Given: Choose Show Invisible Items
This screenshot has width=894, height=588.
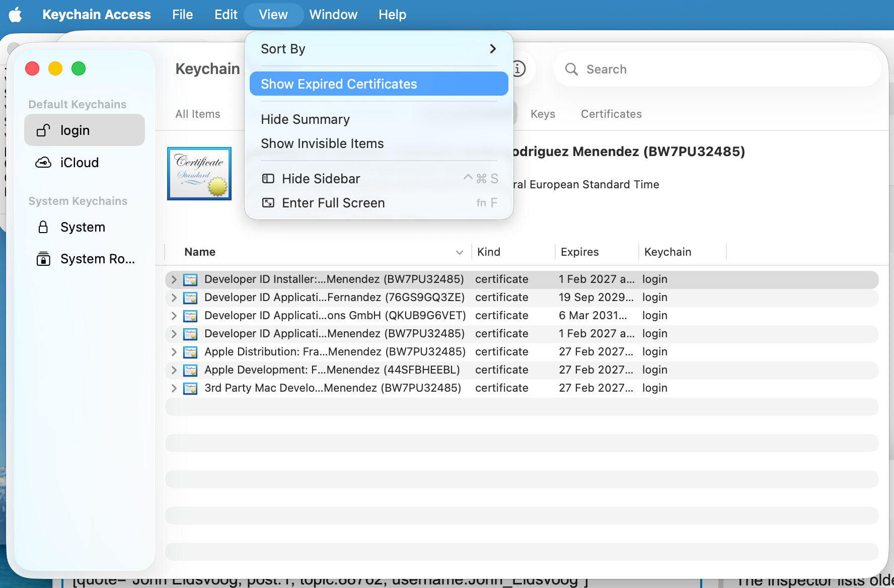Looking at the screenshot, I should [379, 143].
